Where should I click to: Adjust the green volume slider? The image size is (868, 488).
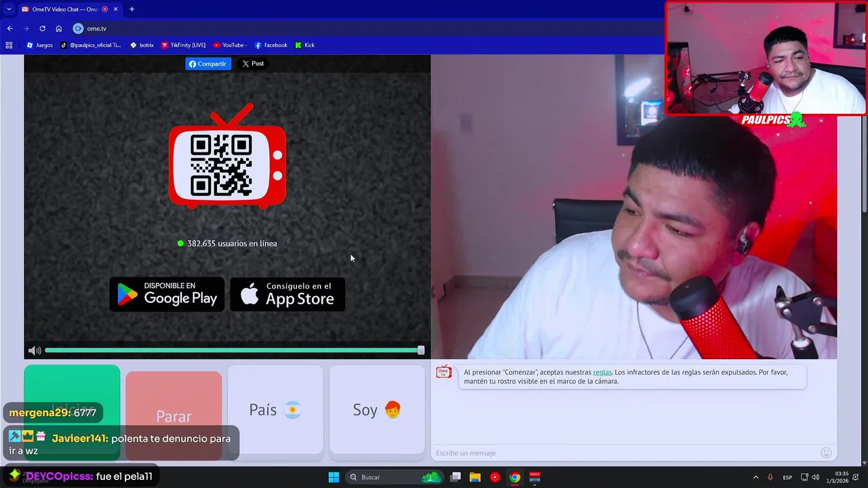click(x=235, y=350)
